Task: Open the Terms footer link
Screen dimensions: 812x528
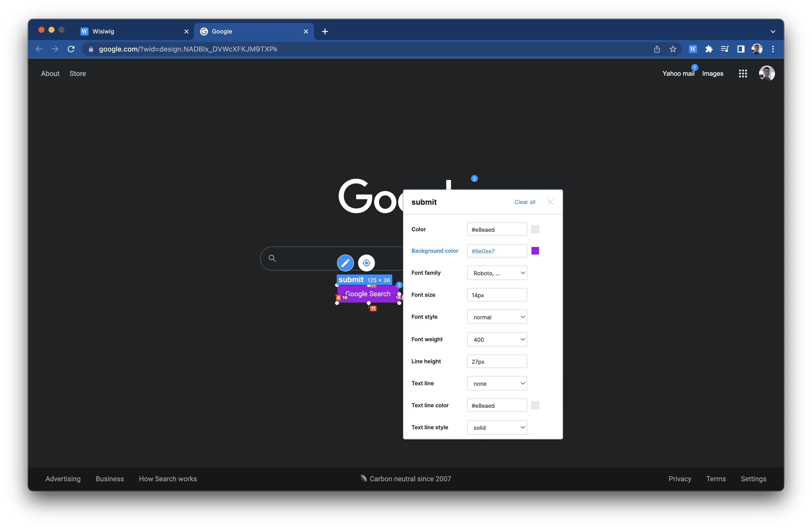Action: (716, 478)
